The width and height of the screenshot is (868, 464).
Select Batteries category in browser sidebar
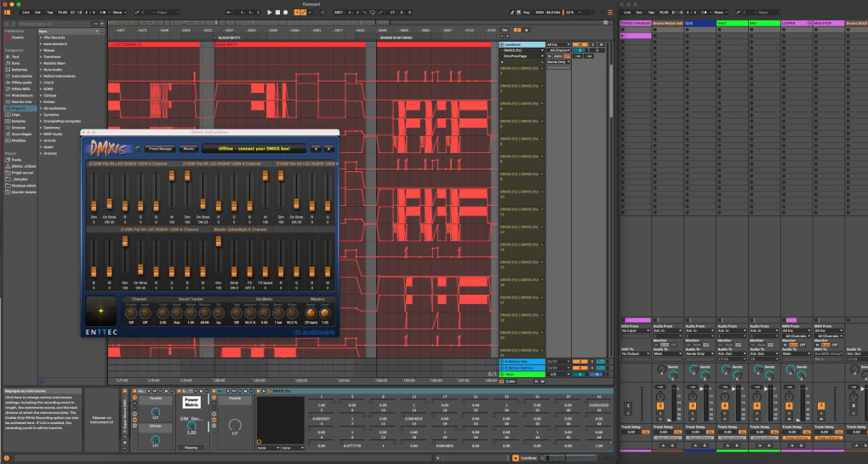19,70
